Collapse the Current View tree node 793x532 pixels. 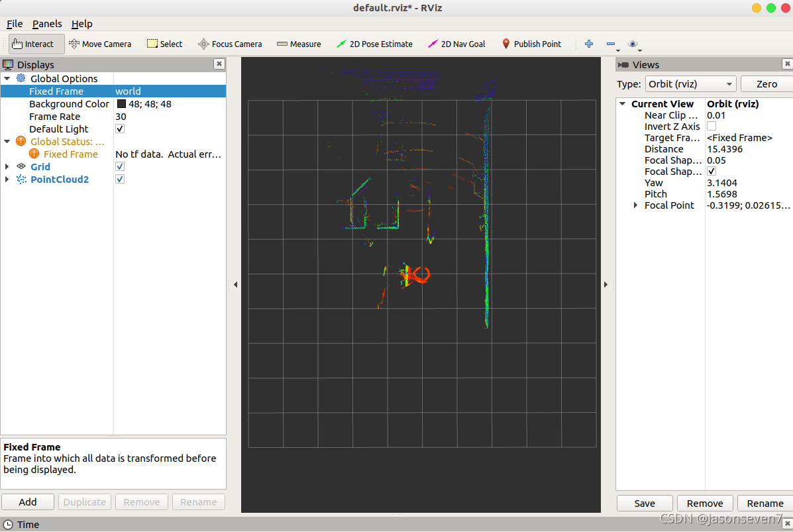623,103
